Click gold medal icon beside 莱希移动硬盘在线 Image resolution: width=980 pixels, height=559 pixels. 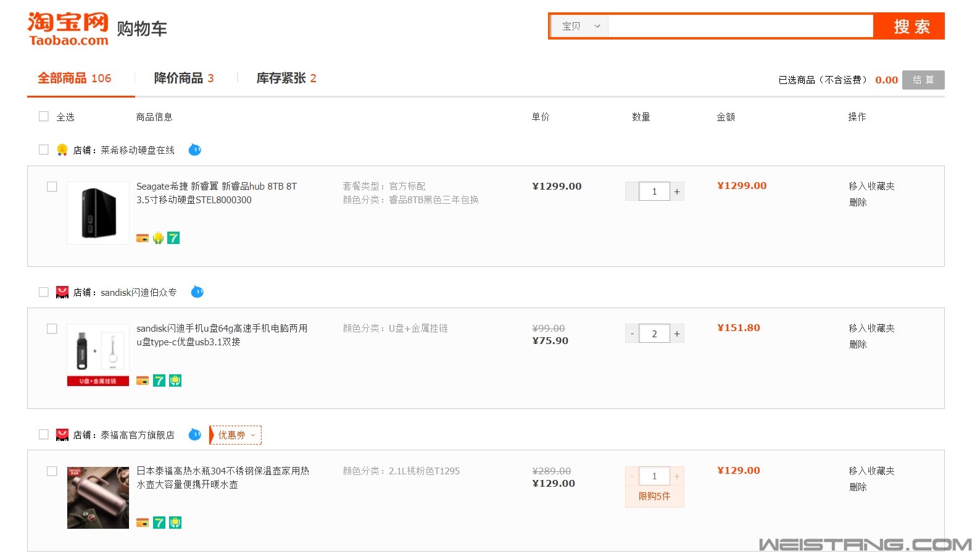coord(62,149)
